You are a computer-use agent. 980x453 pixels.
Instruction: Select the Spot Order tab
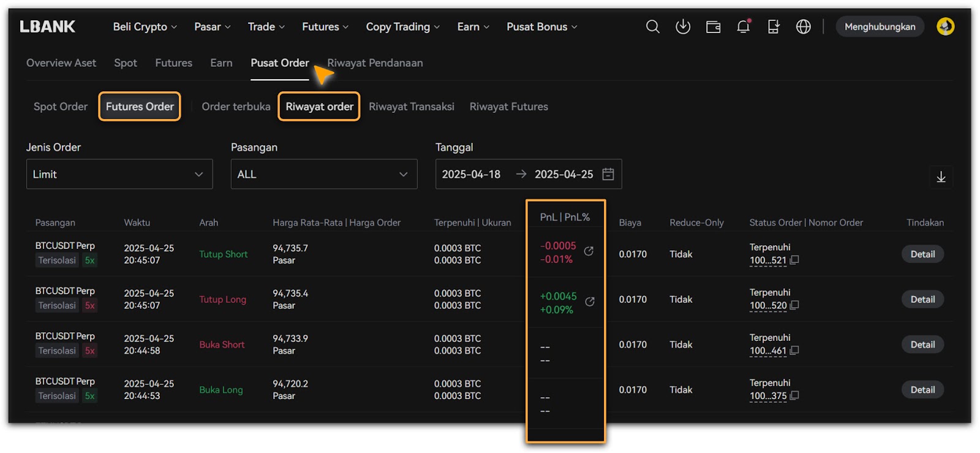coord(61,107)
